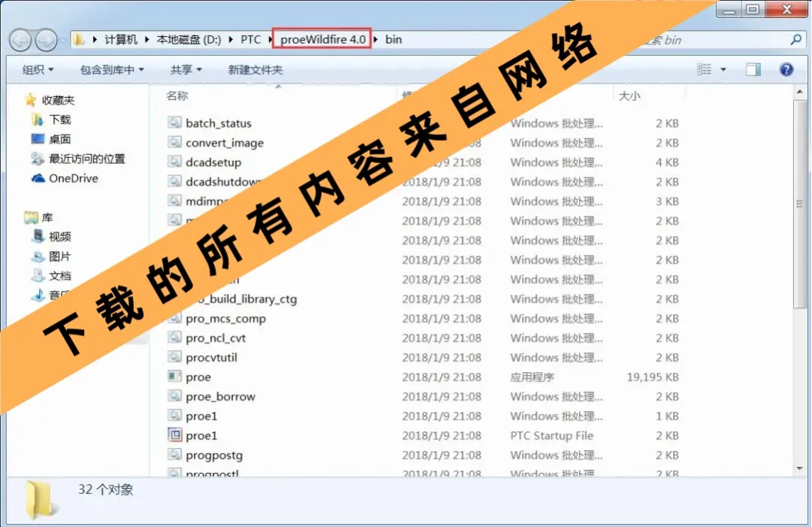Click the file list scrollbar thumb
812x527 pixels.
click(799, 204)
